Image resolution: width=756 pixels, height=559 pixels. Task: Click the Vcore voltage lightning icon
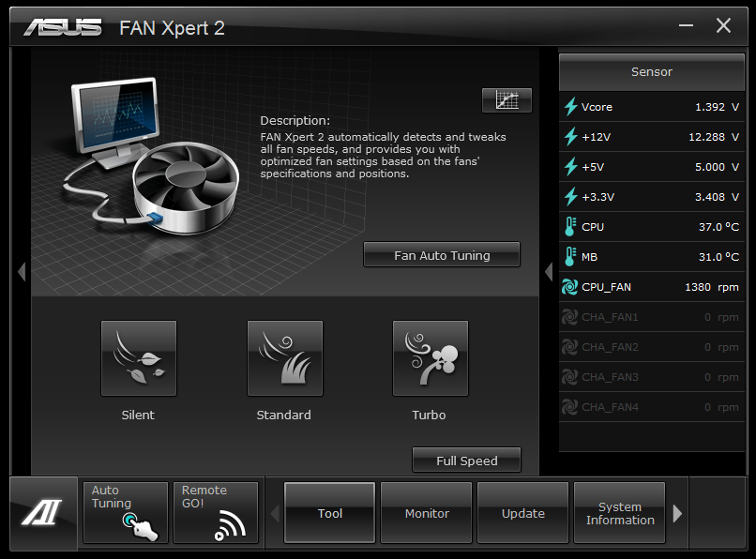569,106
